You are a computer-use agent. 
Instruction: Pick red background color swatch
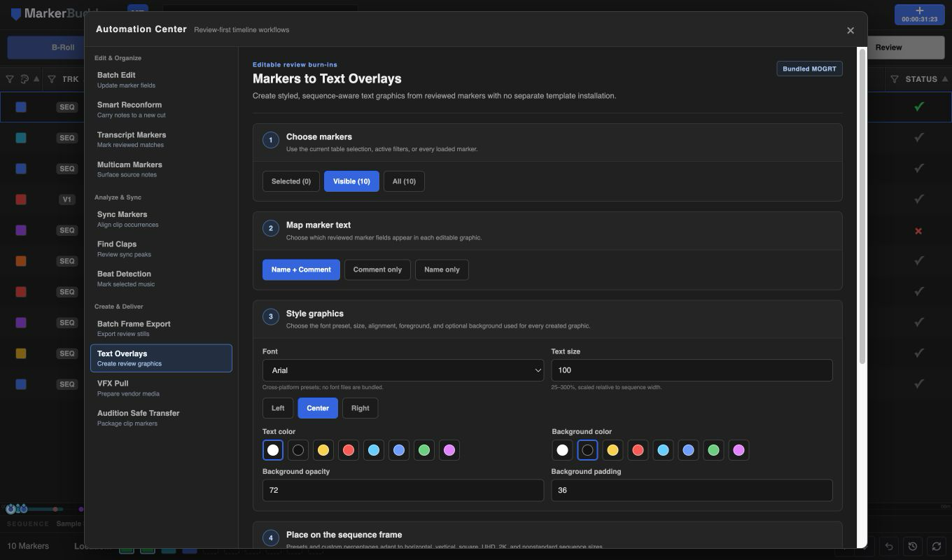pyautogui.click(x=638, y=450)
